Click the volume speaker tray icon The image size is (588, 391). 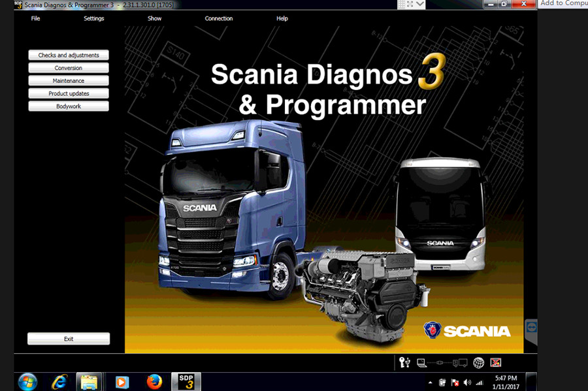[467, 383]
